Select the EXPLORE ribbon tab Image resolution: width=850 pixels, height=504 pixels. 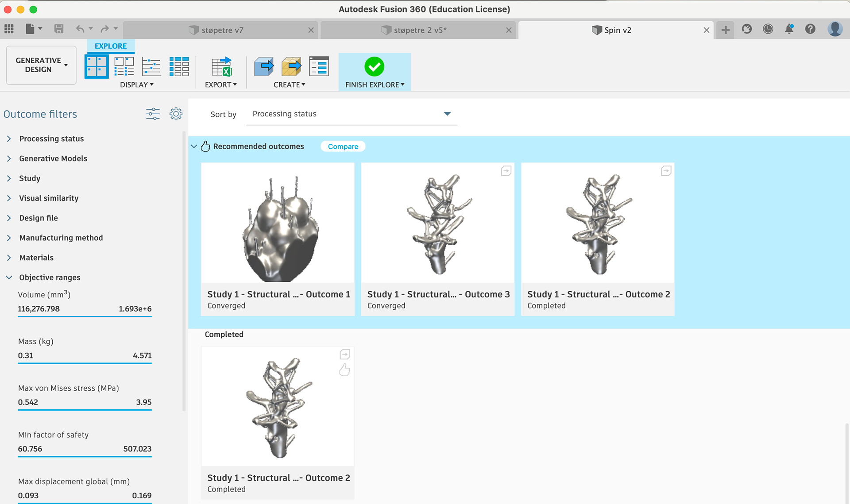coord(111,46)
